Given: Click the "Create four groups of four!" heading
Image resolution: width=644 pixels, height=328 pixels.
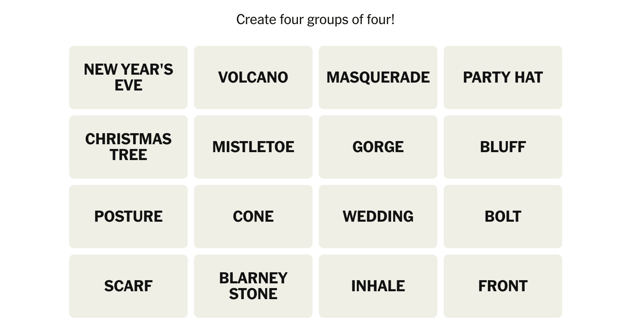Looking at the screenshot, I should (315, 19).
